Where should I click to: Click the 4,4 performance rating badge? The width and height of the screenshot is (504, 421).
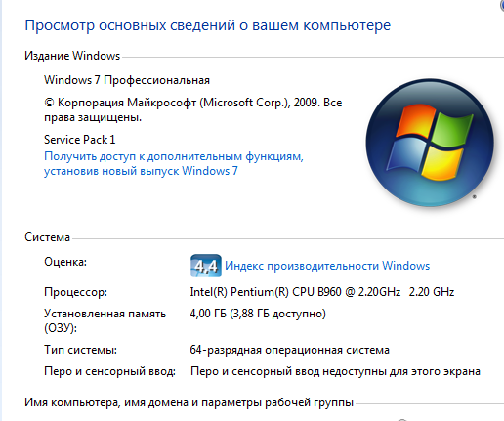pos(206,266)
